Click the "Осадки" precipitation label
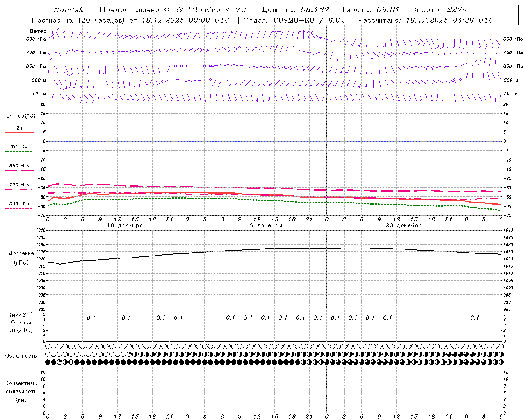 (x=21, y=322)
